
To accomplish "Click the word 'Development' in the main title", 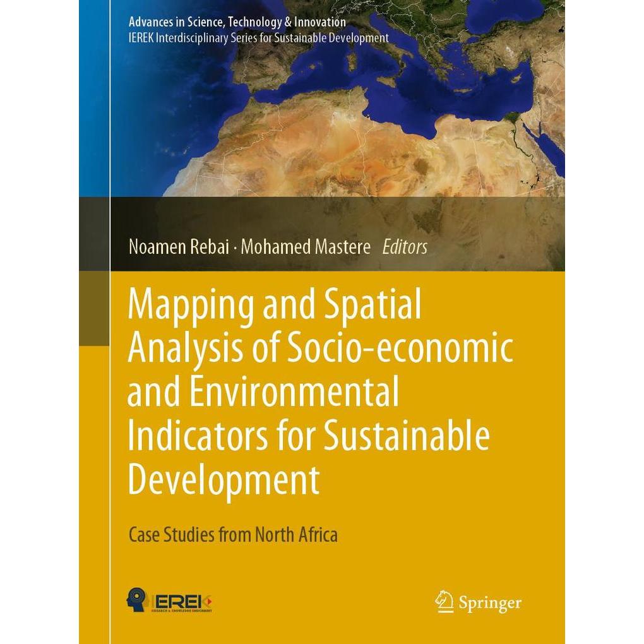I will tap(223, 479).
